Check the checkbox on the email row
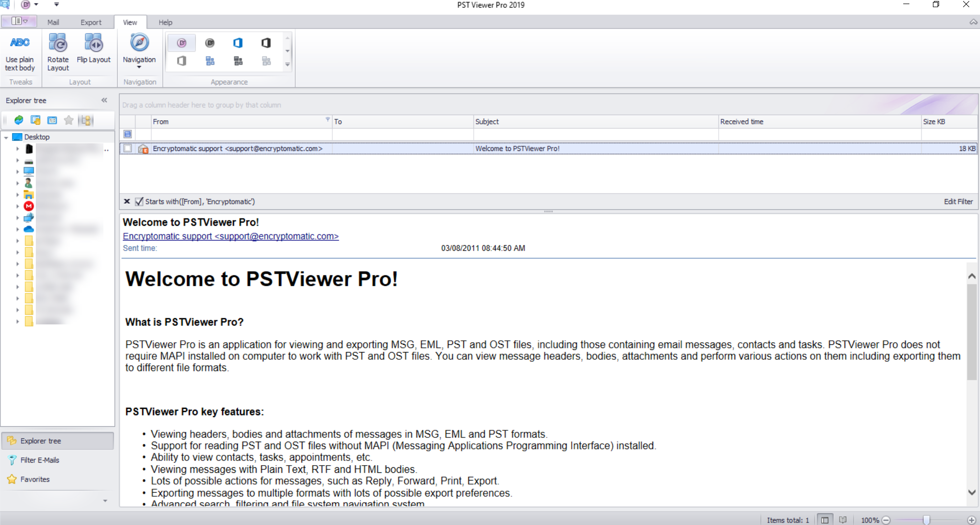The image size is (980, 525). click(127, 148)
